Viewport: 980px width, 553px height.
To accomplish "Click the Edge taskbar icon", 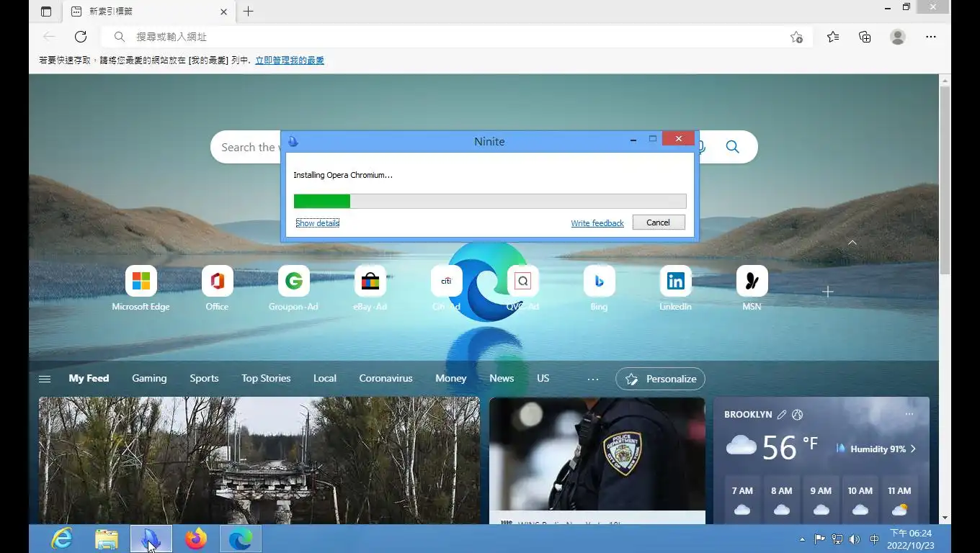I will (241, 539).
